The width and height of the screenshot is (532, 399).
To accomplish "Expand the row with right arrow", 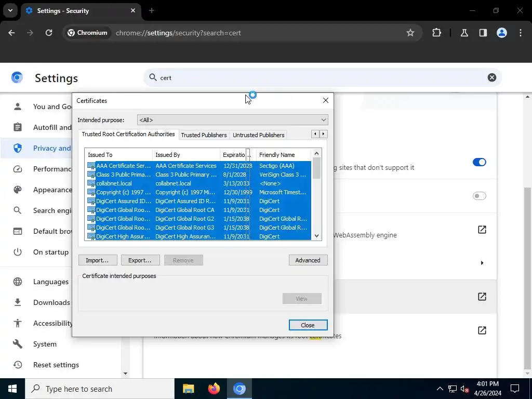I will click(x=482, y=263).
